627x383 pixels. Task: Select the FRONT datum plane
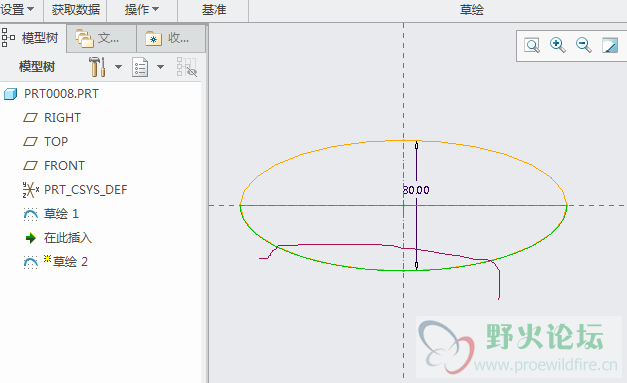coord(64,166)
